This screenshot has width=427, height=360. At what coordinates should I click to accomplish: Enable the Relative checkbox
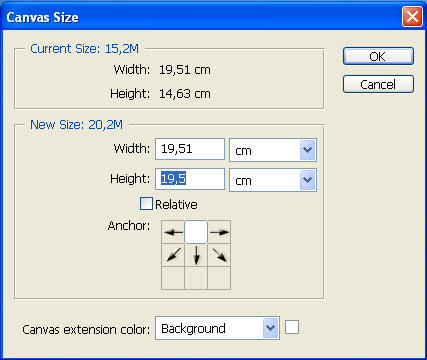[146, 204]
